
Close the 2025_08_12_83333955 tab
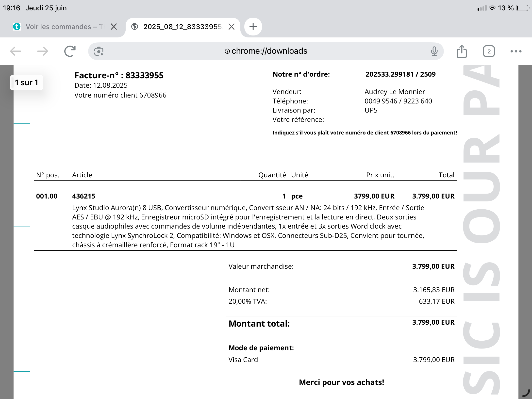[231, 27]
